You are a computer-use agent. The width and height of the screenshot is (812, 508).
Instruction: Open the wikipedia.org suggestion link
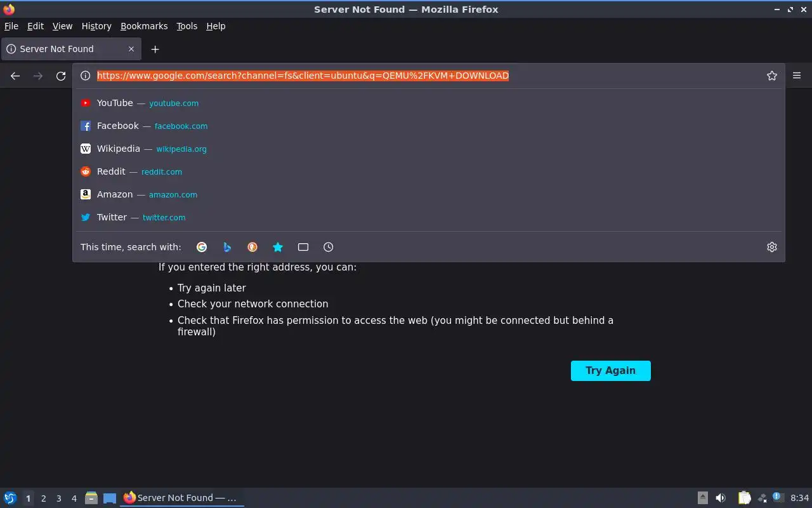point(181,149)
